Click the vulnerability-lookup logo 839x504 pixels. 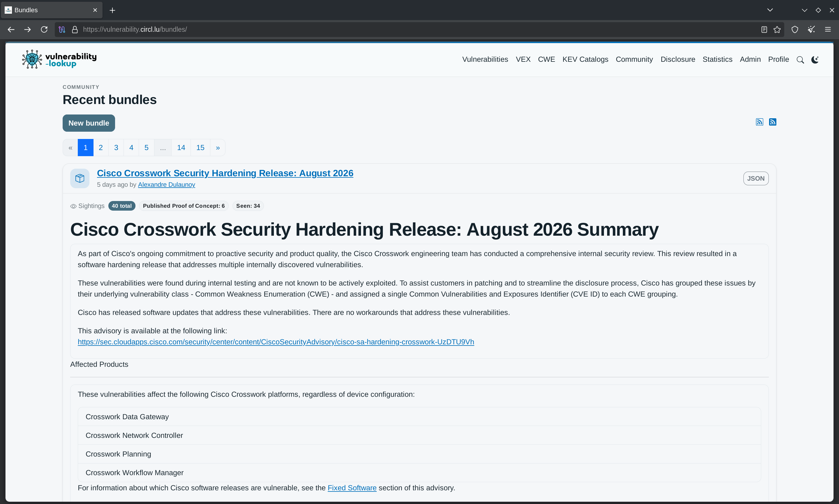(59, 59)
